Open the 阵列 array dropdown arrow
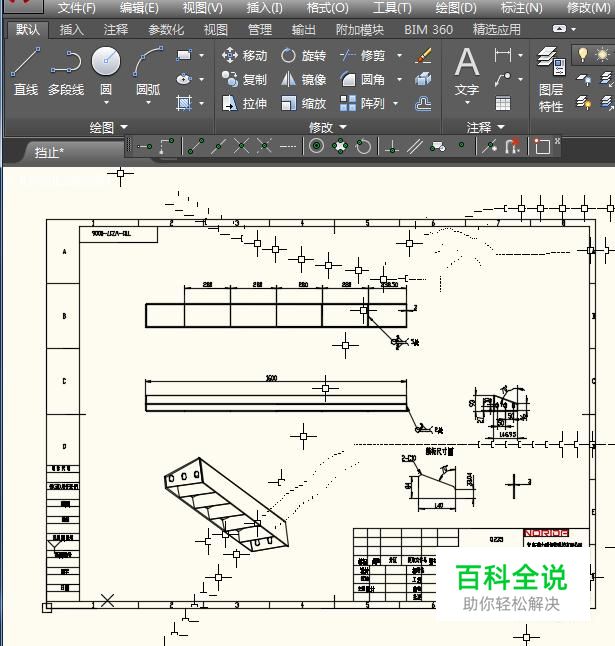615x646 pixels. [395, 103]
